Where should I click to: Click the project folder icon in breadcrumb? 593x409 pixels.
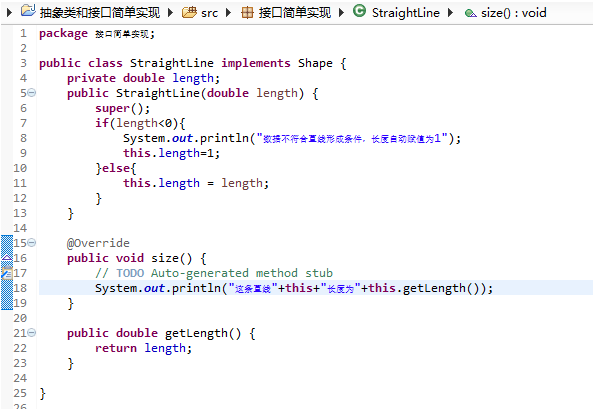pos(28,10)
